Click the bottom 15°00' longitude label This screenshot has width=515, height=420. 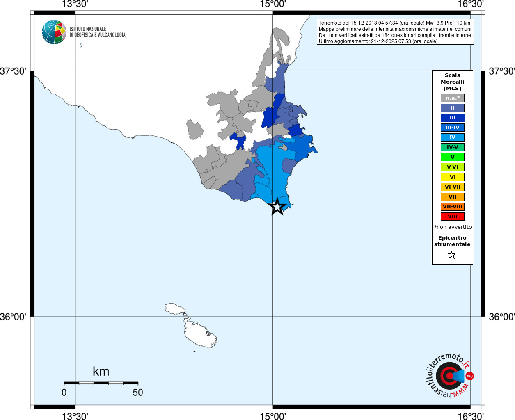(x=273, y=416)
